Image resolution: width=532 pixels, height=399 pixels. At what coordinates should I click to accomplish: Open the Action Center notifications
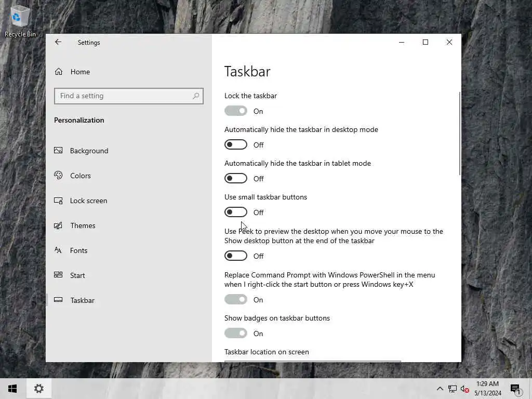[x=515, y=389]
